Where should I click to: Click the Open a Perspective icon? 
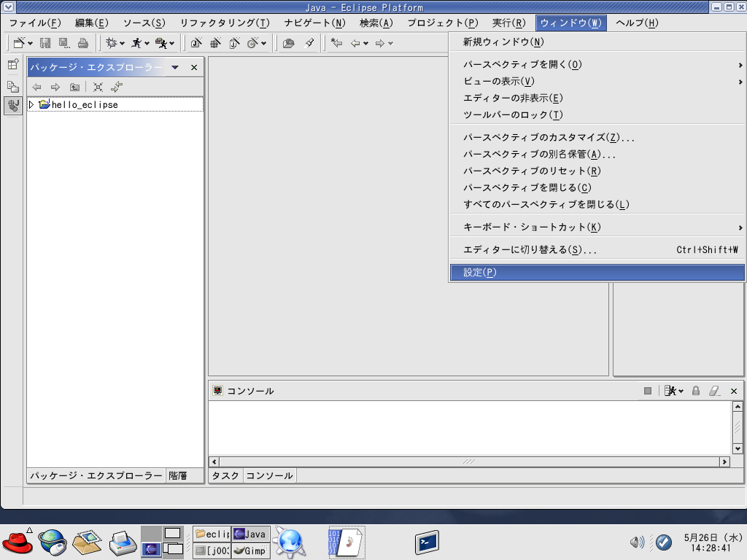point(13,64)
